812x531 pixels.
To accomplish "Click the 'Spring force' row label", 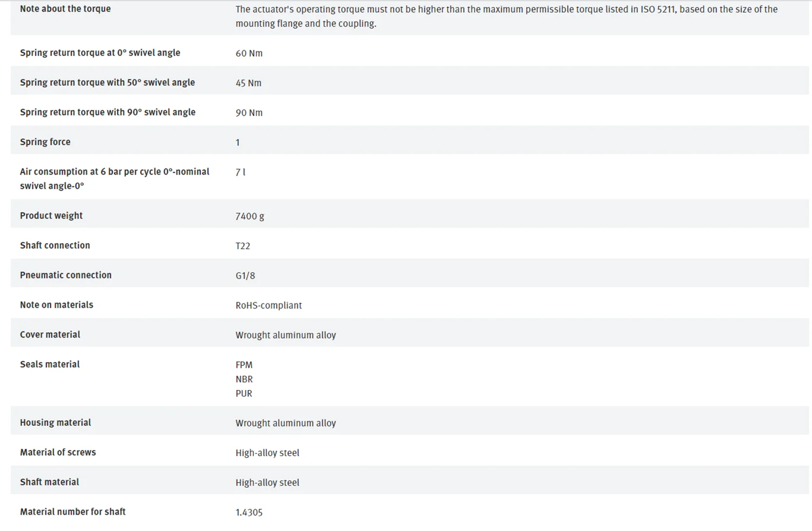I will click(45, 142).
